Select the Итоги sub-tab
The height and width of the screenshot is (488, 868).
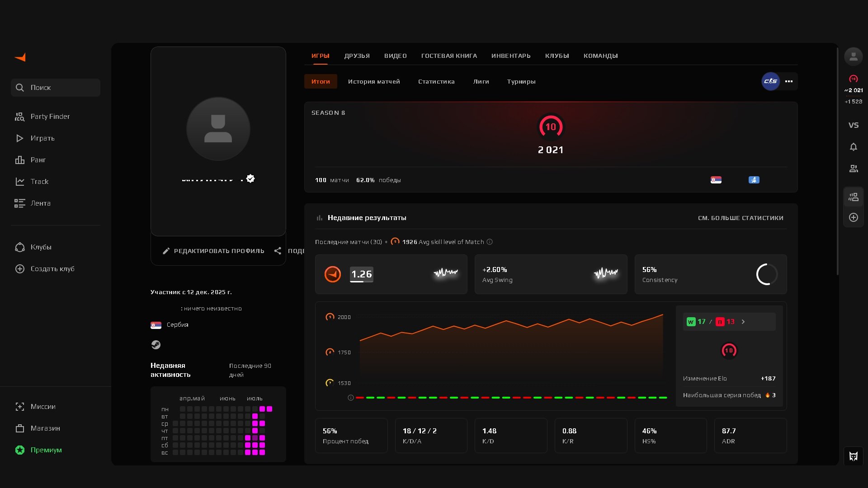pyautogui.click(x=321, y=81)
